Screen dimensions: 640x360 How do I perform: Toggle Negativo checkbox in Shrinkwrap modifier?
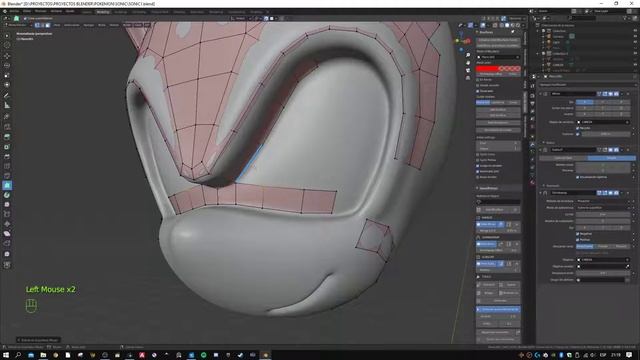(x=578, y=234)
